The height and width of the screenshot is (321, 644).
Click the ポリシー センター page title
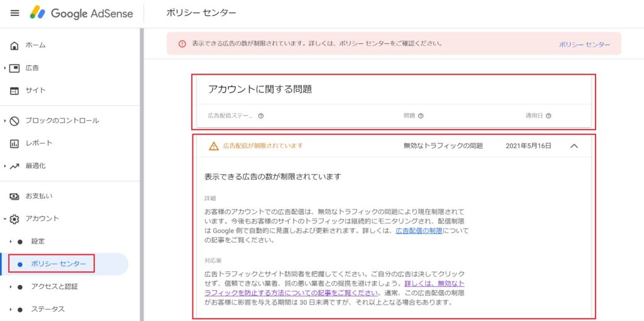[x=201, y=13]
